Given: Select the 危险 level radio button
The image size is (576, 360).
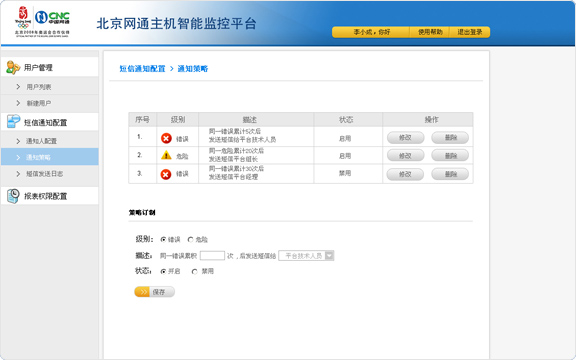Looking at the screenshot, I should (x=190, y=240).
